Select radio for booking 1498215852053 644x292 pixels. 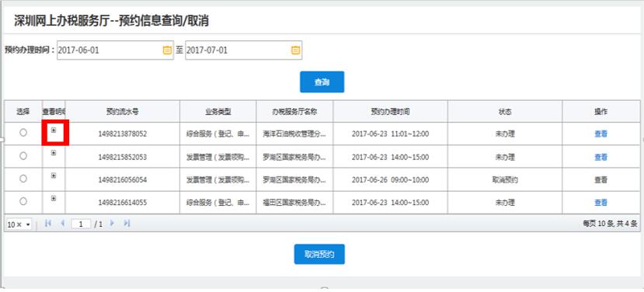(23, 155)
